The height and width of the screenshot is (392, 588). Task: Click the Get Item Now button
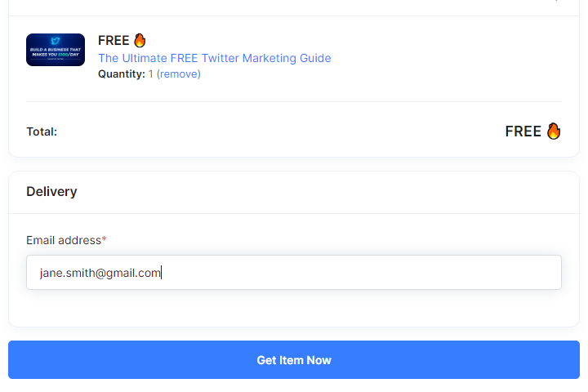(294, 359)
